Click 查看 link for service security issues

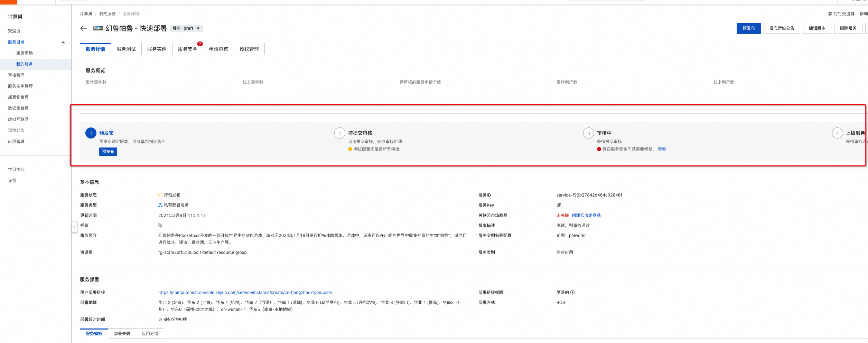(662, 149)
